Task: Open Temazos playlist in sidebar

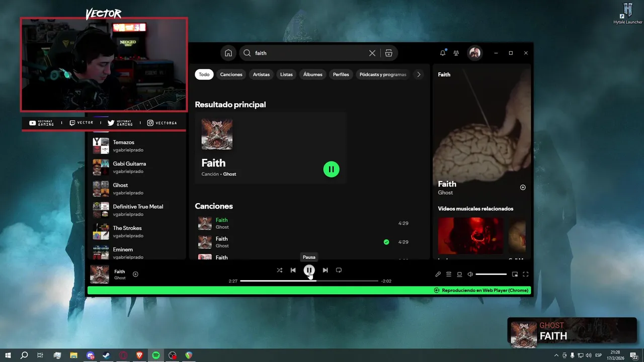Action: click(x=136, y=146)
